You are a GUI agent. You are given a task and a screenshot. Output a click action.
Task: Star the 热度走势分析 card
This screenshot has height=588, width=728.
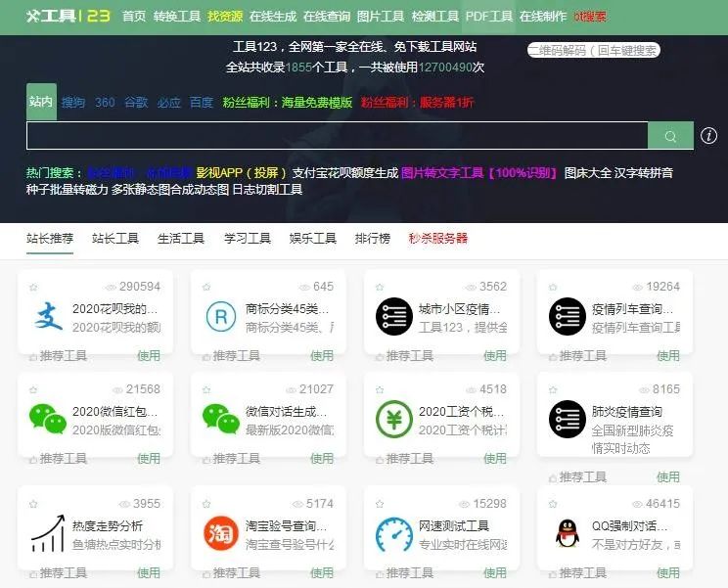[33, 504]
